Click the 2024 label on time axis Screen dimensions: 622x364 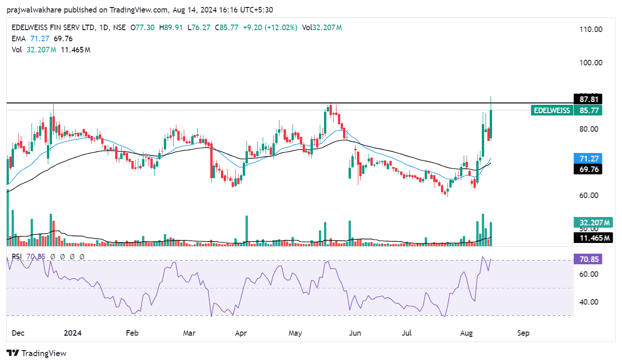[73, 333]
